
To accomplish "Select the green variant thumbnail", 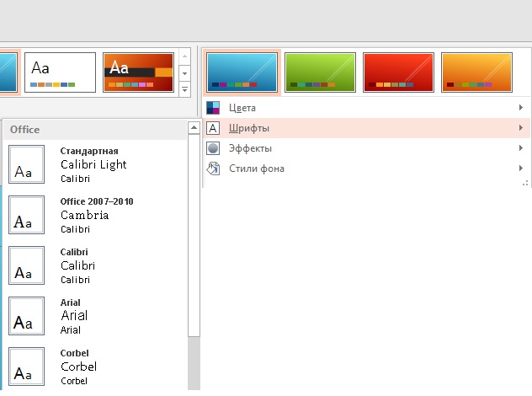I will click(x=320, y=72).
